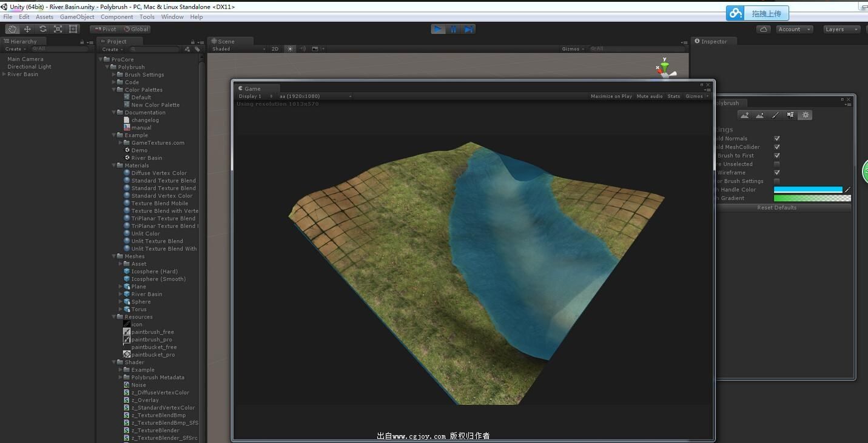
Task: Open the Assets menu
Action: (x=44, y=17)
